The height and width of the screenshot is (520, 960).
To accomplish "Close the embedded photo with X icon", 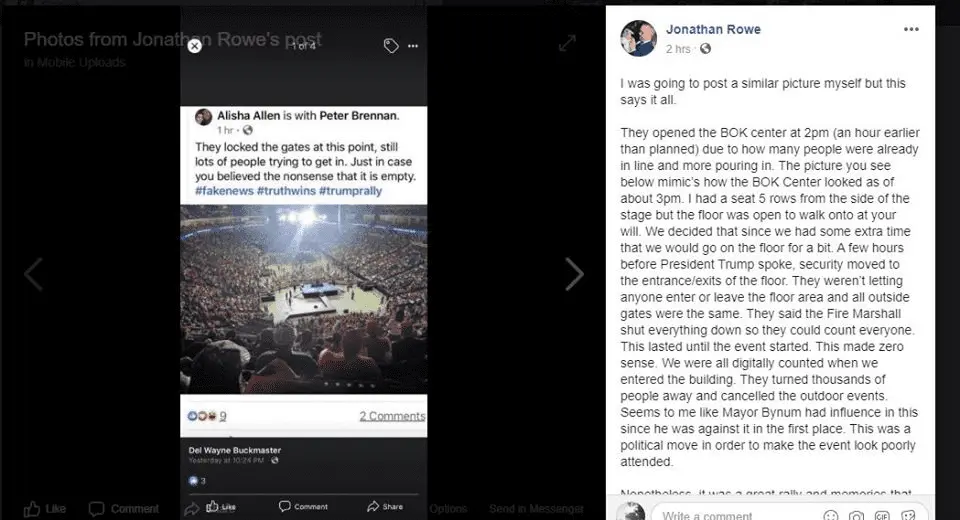I will [195, 45].
